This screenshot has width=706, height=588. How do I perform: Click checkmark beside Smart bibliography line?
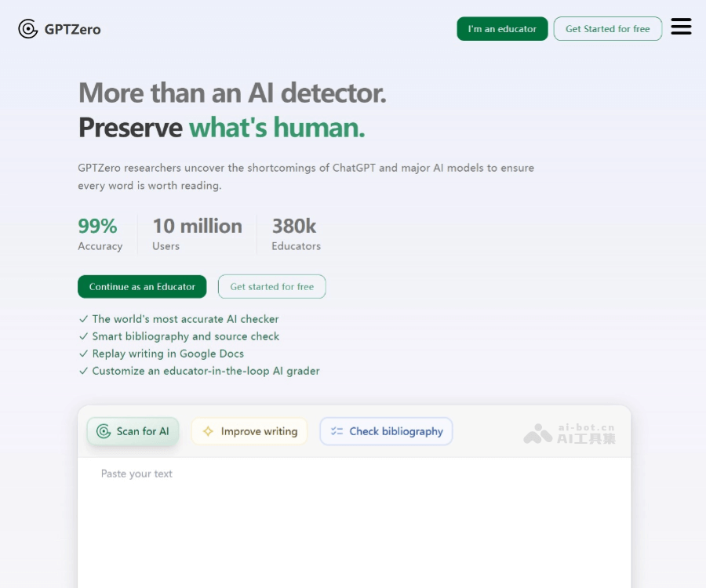(83, 336)
